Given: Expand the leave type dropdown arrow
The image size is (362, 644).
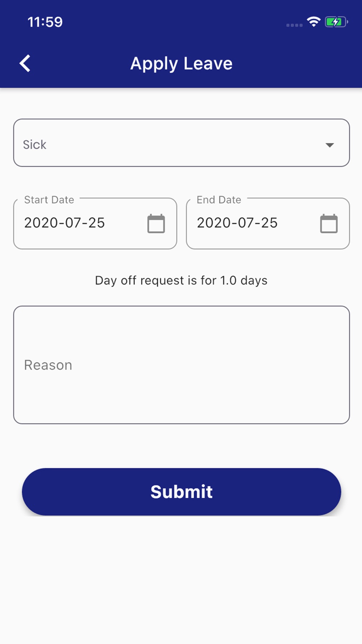Looking at the screenshot, I should click(x=329, y=145).
